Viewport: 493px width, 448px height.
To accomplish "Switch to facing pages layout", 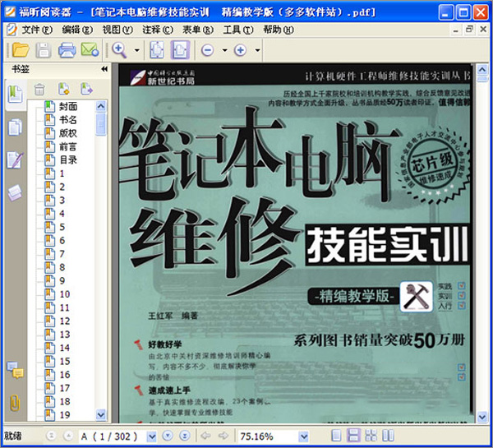I will coord(388,436).
